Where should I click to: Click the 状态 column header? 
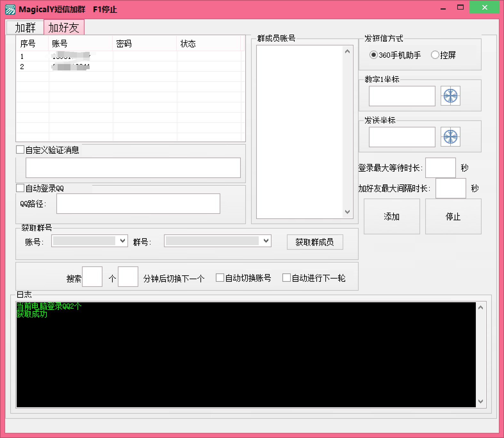click(x=208, y=44)
